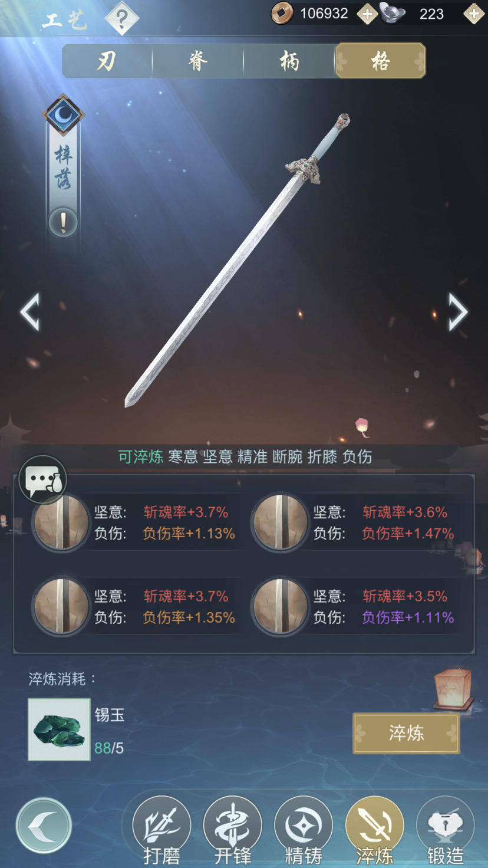Switch to the 脊 tab
Screen dimensions: 488x868
pos(198,61)
